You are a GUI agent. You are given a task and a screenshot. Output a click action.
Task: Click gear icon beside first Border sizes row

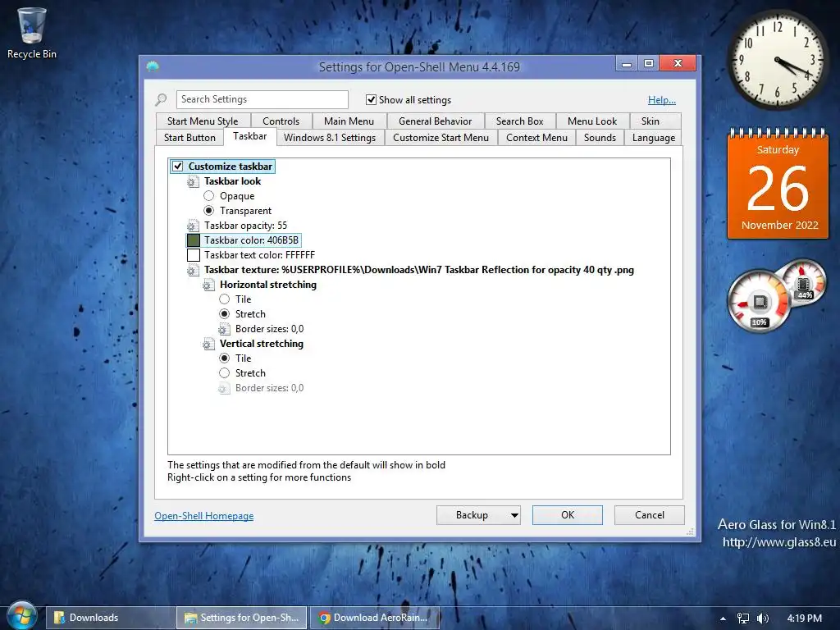(x=224, y=329)
